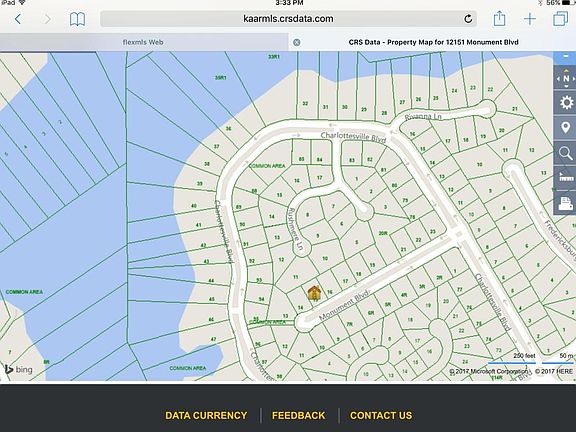Click the north compass pan control
Viewport: 576px width, 432px height.
[566, 78]
